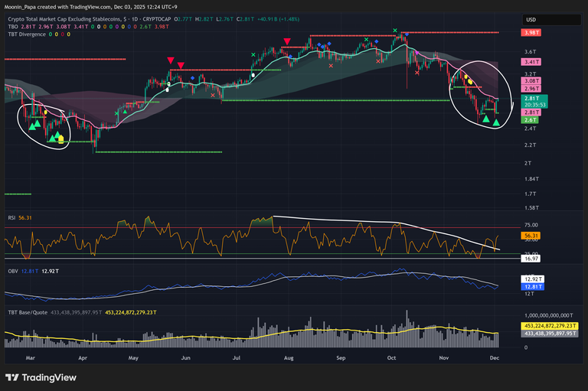Click the TBO indicator legend label
Image resolution: width=588 pixels, height=391 pixels.
[x=13, y=26]
